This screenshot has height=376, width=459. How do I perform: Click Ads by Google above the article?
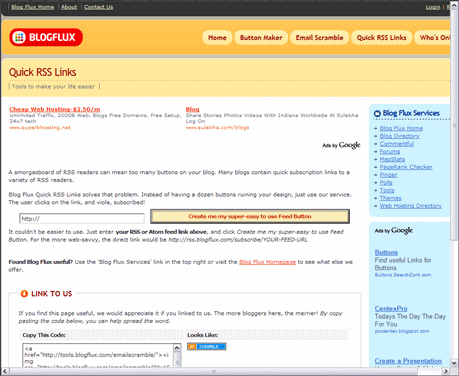[341, 145]
